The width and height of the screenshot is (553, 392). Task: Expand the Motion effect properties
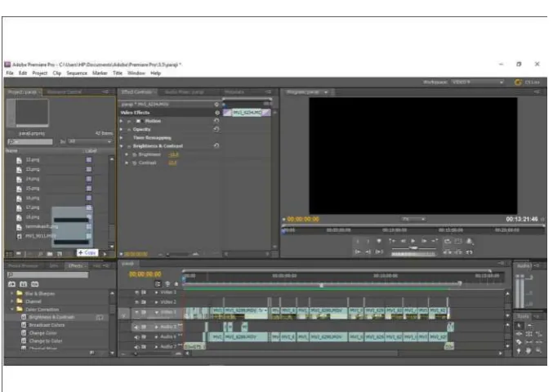click(122, 121)
